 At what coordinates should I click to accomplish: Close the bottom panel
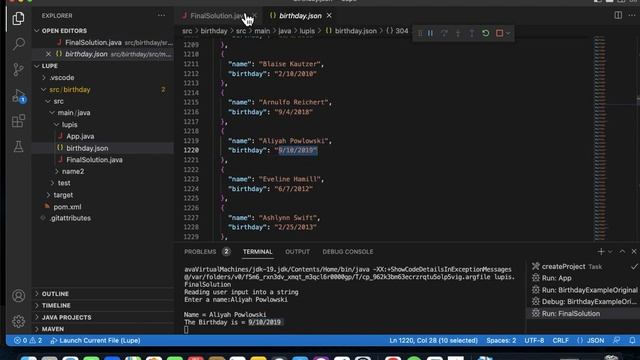click(634, 252)
